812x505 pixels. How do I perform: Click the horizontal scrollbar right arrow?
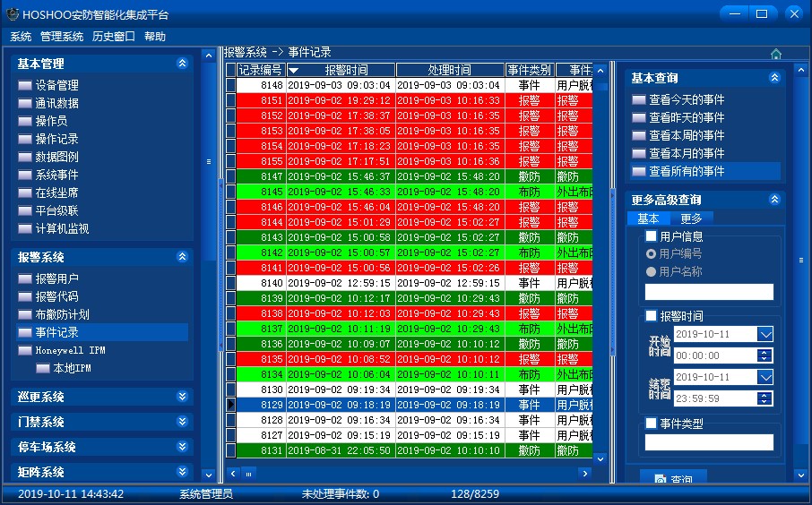pyautogui.click(x=584, y=473)
